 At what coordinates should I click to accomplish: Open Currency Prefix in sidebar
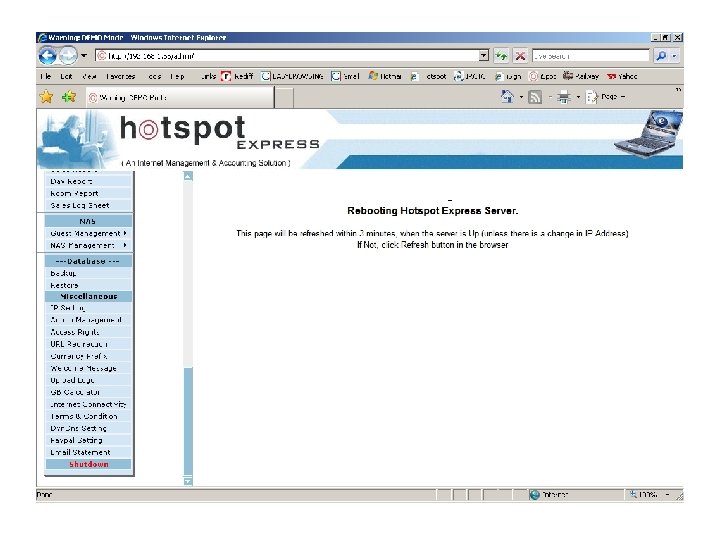tap(88, 356)
